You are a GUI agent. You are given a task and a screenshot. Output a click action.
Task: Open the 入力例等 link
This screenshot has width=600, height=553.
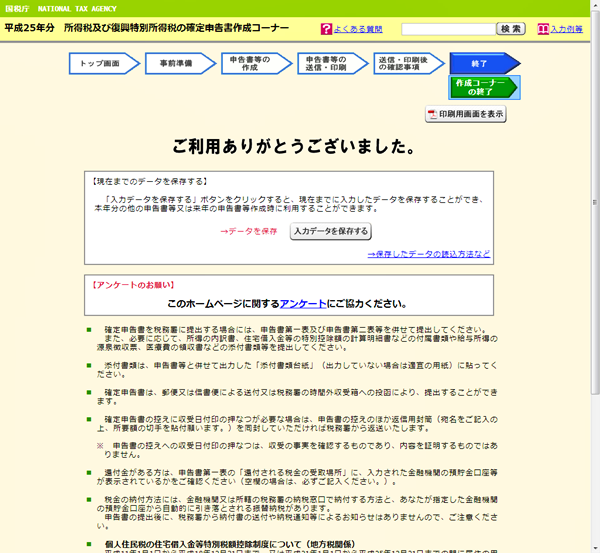point(567,29)
